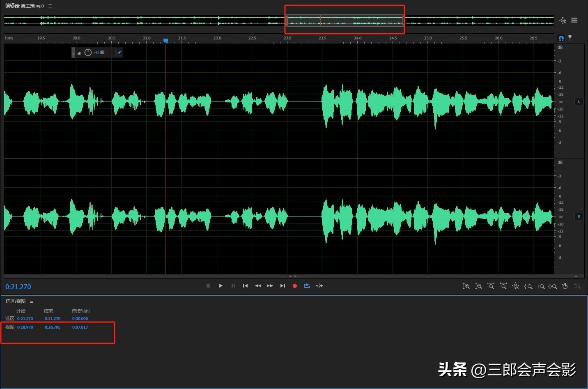Click the Rewind button
Screen dimensions: 588x389
[258, 286]
